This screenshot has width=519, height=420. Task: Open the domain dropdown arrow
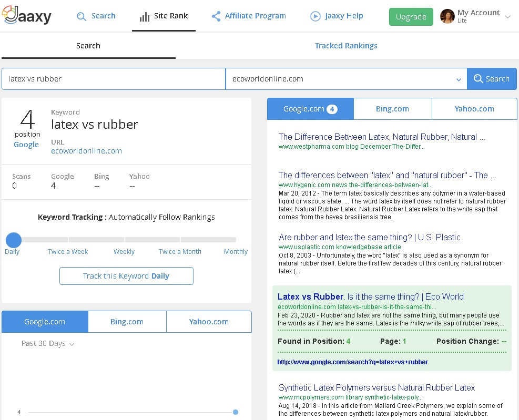[x=459, y=79]
